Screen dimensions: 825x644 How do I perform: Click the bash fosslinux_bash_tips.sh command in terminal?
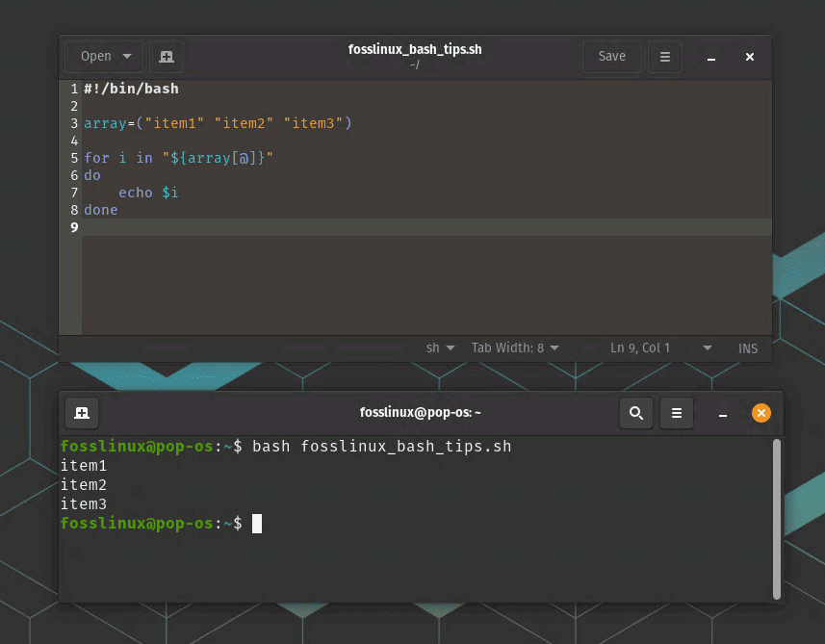pyautogui.click(x=381, y=446)
